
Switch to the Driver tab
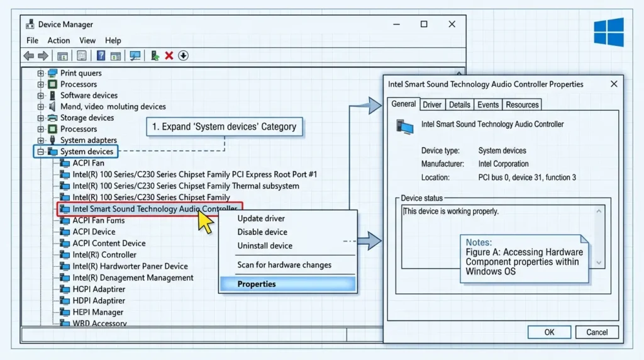pos(432,105)
